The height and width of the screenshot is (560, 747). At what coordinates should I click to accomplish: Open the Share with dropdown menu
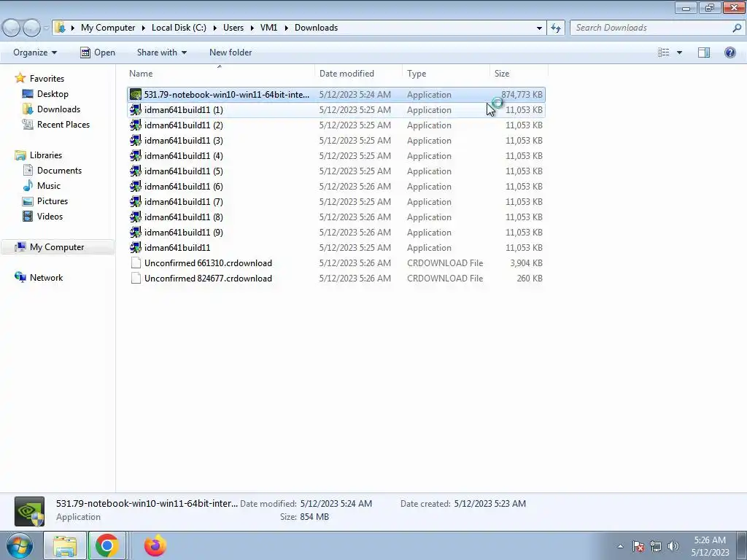click(161, 52)
